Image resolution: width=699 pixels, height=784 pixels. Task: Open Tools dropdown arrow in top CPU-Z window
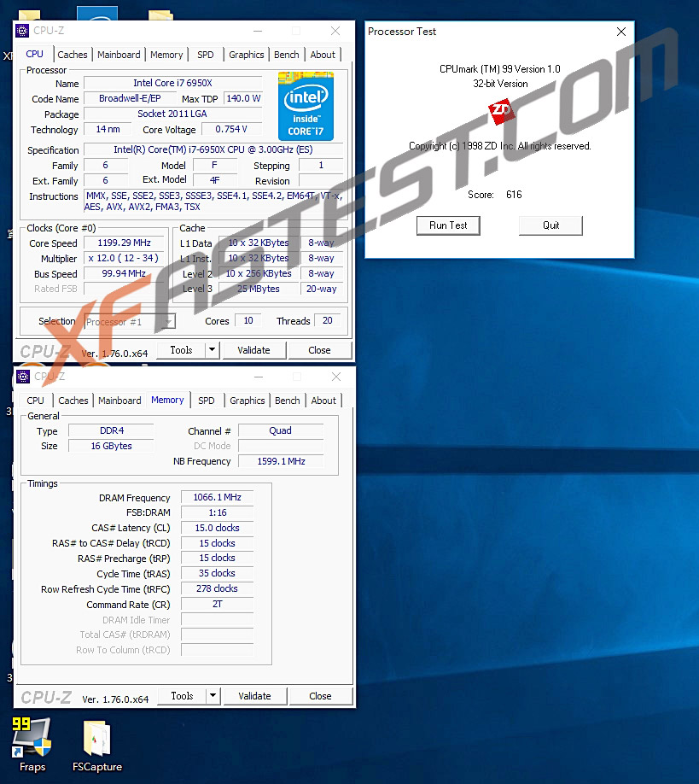tap(213, 350)
